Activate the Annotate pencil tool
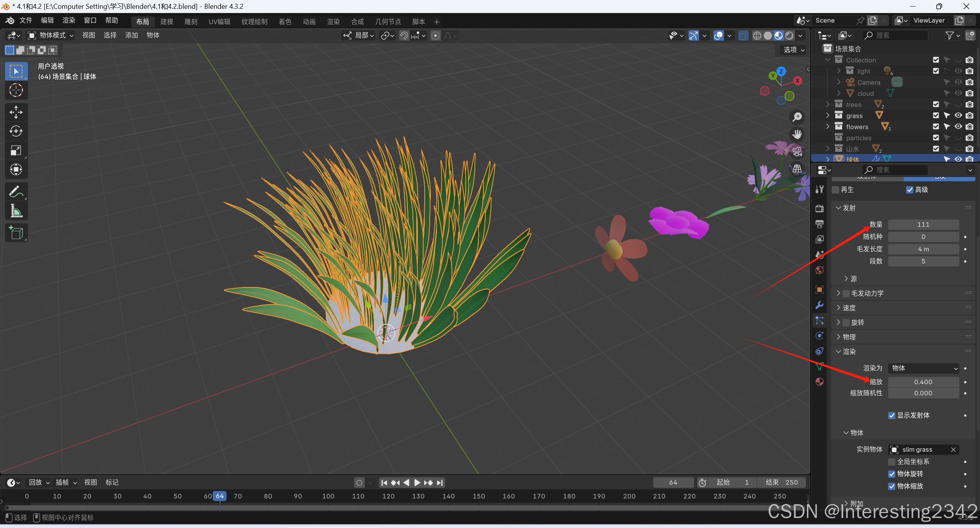The image size is (980, 528). pyautogui.click(x=16, y=192)
